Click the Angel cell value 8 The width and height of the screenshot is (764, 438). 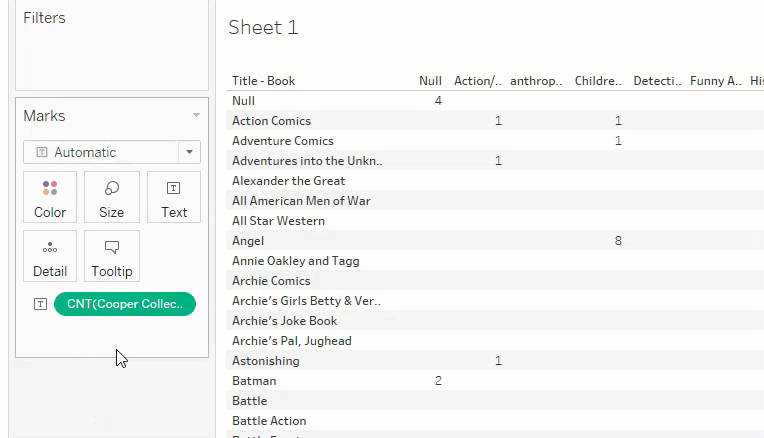tap(618, 241)
